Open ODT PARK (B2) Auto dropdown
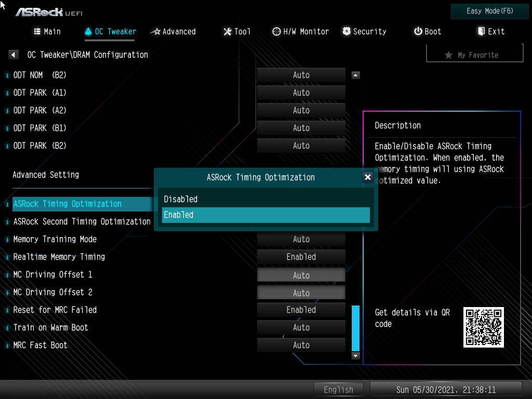The height and width of the screenshot is (399, 532). tap(301, 145)
